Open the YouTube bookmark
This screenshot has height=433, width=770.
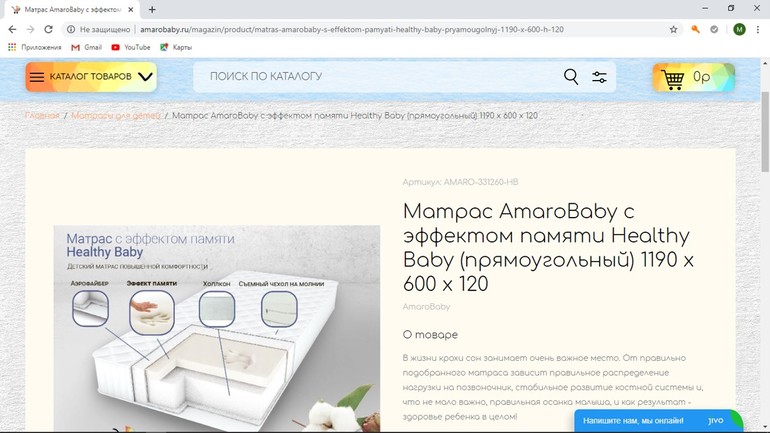[131, 47]
